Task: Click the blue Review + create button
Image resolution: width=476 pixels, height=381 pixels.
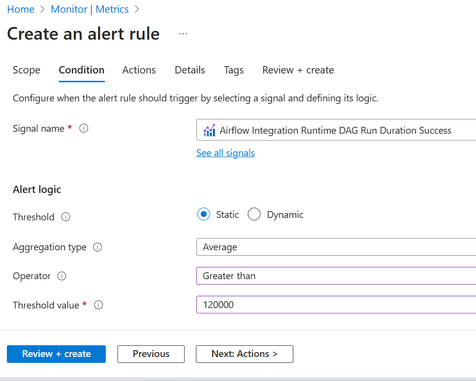Action: click(x=56, y=354)
